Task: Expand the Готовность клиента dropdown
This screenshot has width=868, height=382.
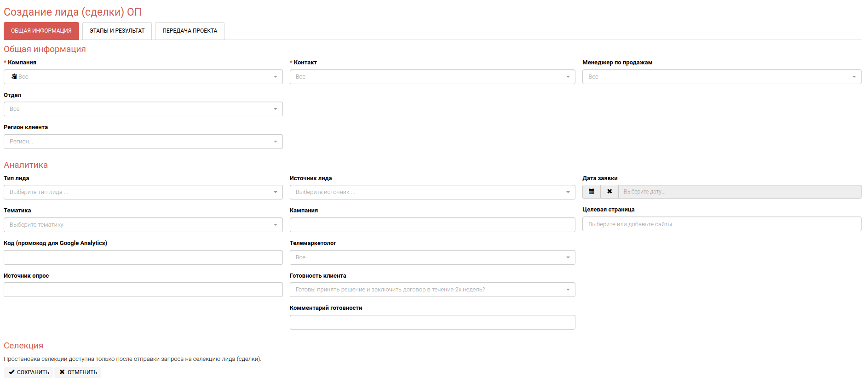Action: [x=432, y=290]
